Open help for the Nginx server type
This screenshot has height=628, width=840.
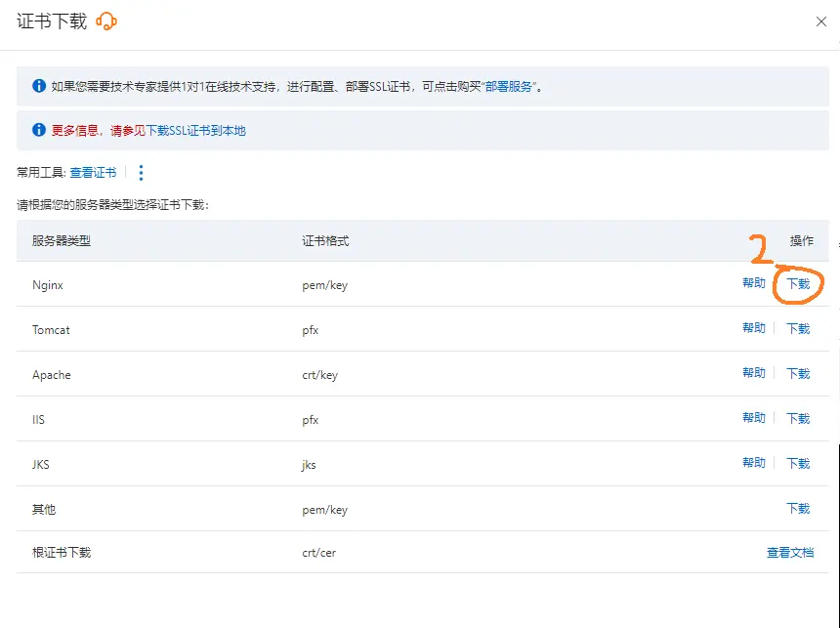(754, 283)
